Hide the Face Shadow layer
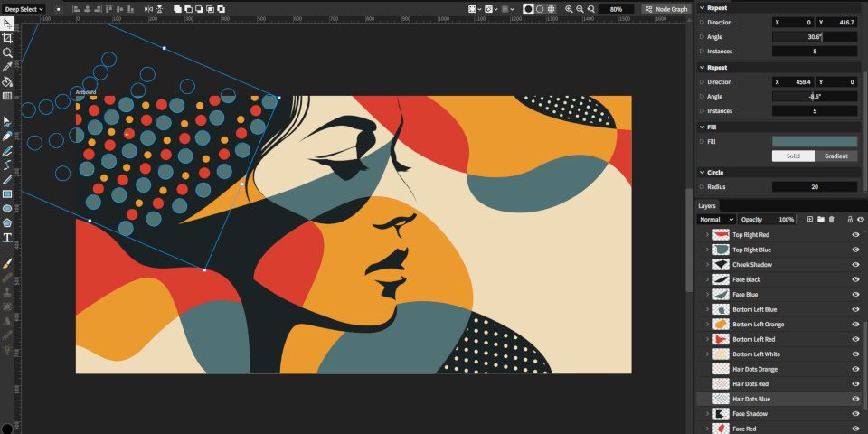The height and width of the screenshot is (434, 868). pyautogui.click(x=855, y=413)
